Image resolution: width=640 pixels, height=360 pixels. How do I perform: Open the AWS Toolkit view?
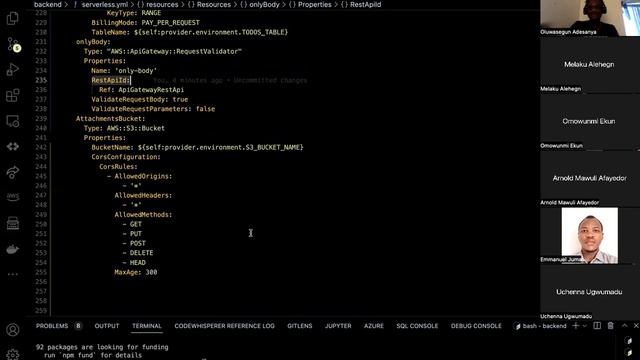pyautogui.click(x=13, y=197)
